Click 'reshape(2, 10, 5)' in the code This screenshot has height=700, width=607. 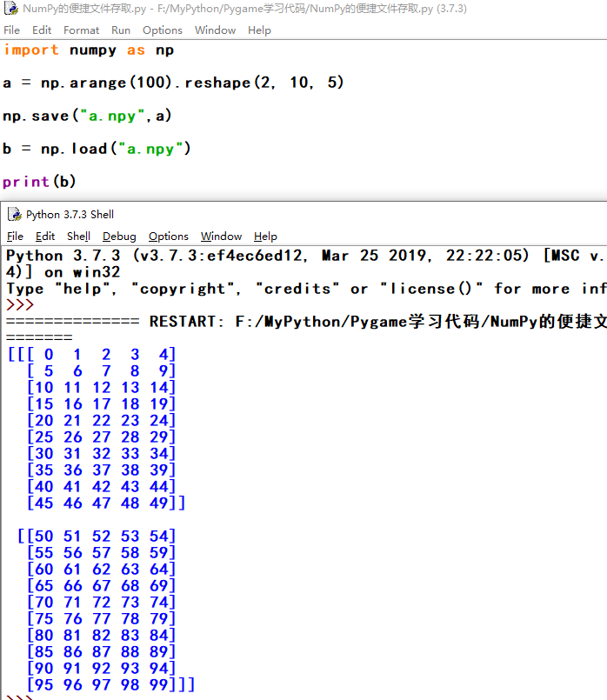[x=264, y=83]
